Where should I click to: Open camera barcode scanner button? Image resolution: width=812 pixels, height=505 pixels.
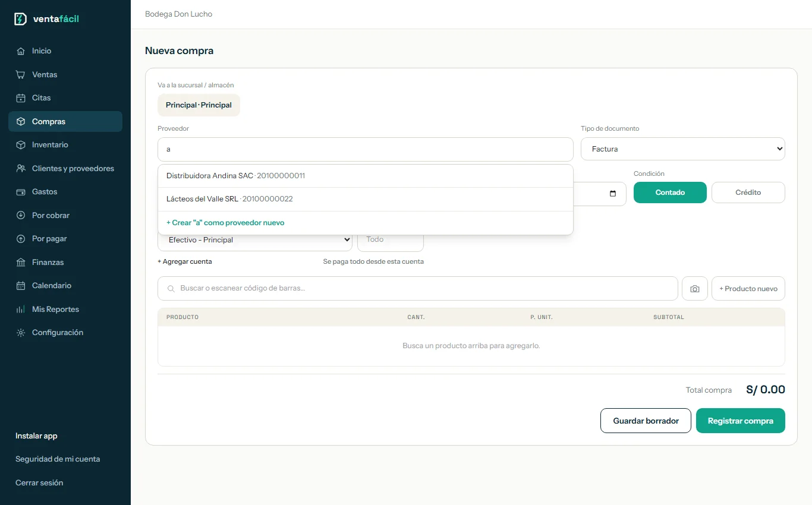tap(695, 289)
